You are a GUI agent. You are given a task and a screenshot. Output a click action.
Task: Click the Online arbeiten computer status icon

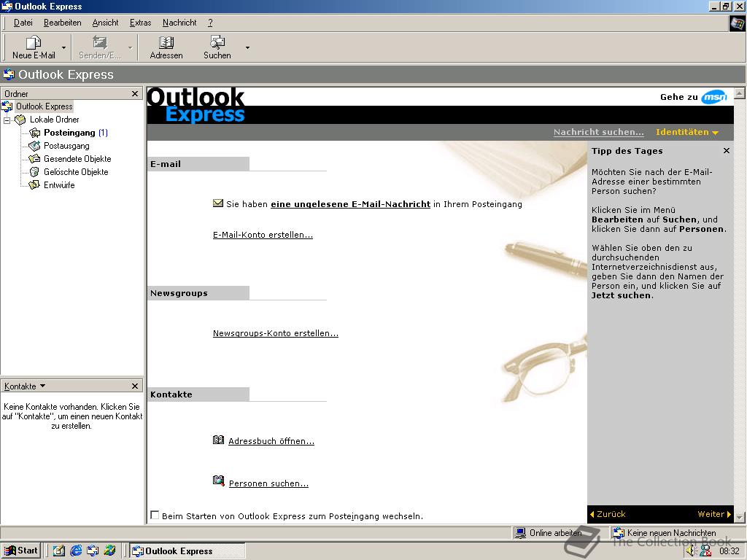point(521,533)
